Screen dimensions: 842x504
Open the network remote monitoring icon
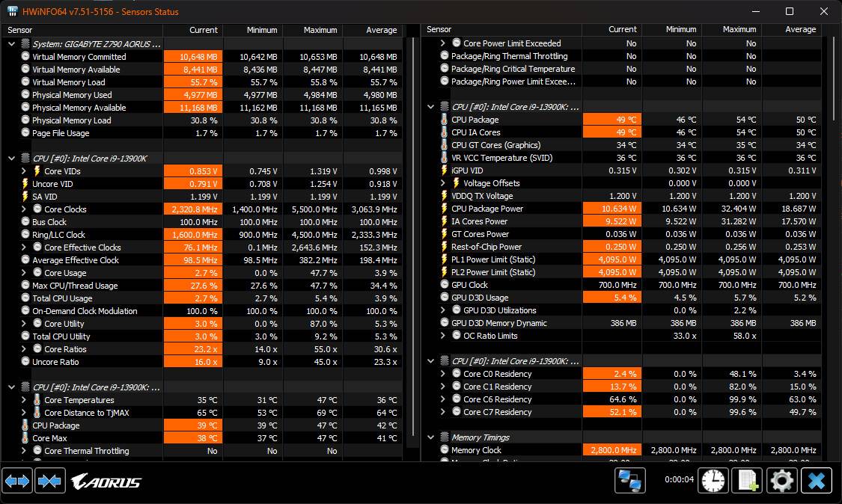point(629,481)
